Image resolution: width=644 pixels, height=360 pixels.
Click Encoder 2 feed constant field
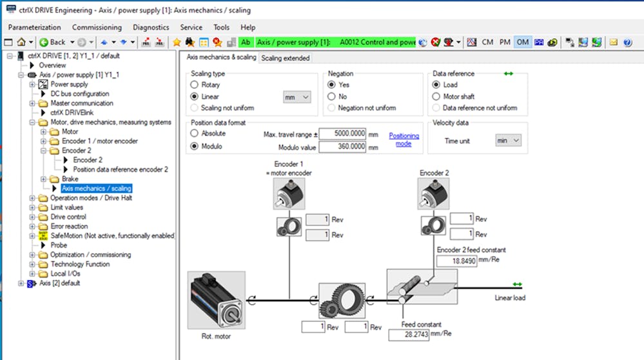(x=456, y=261)
